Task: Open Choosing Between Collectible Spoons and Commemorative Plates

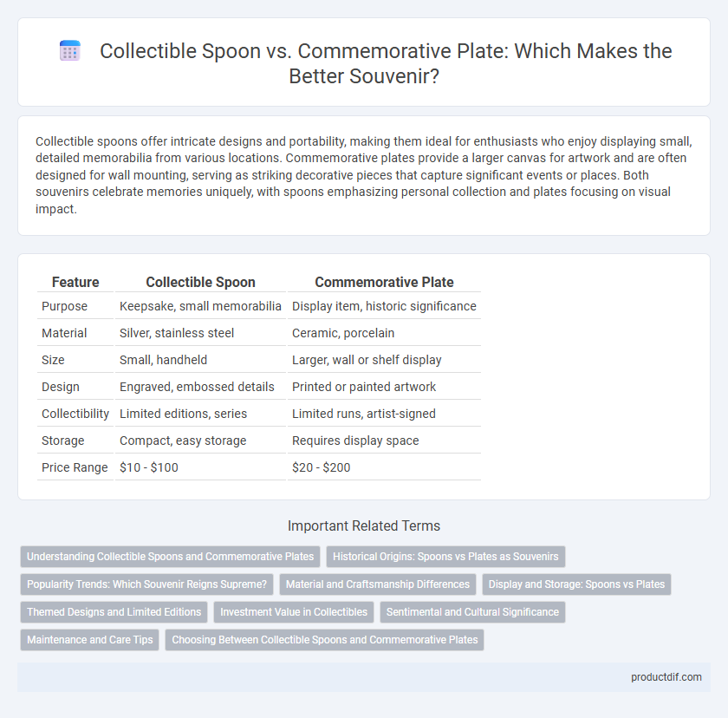Action: pos(324,640)
